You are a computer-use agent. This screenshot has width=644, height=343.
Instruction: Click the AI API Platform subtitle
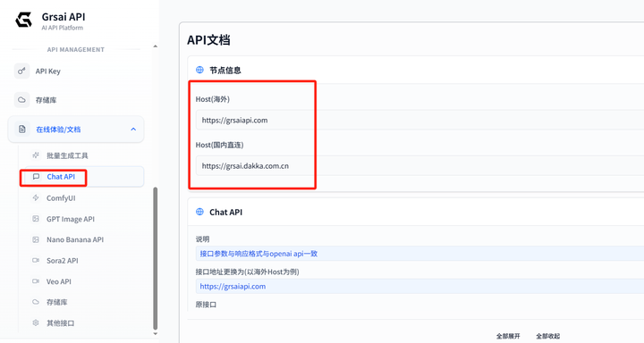tap(62, 28)
